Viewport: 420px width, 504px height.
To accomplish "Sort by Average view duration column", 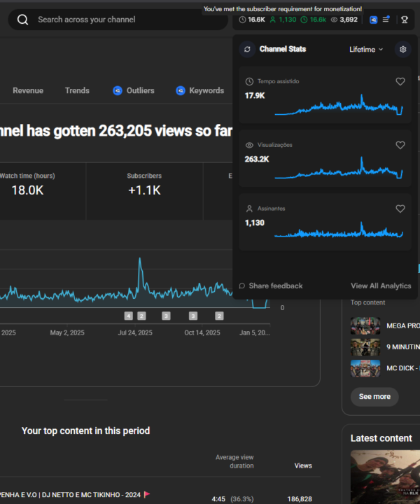I will (x=234, y=461).
